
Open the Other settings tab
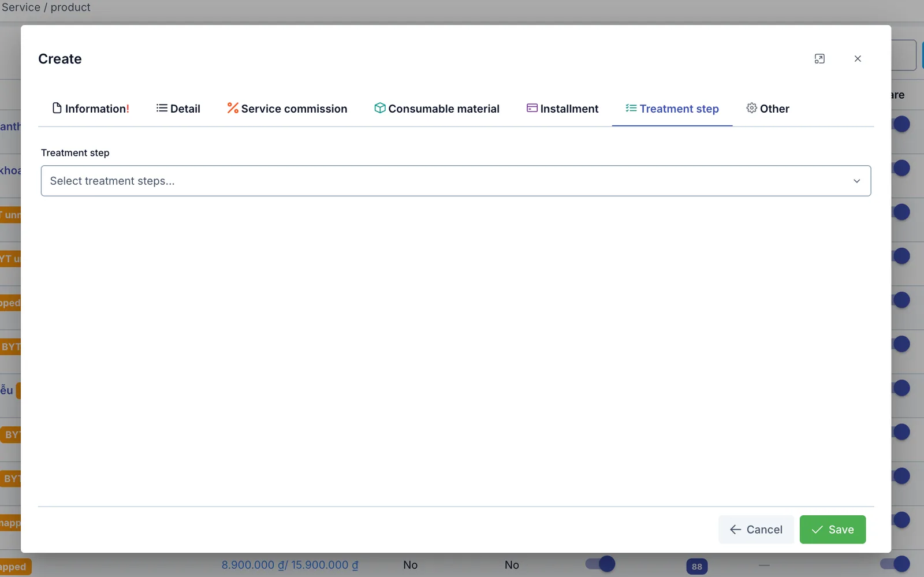pos(767,109)
